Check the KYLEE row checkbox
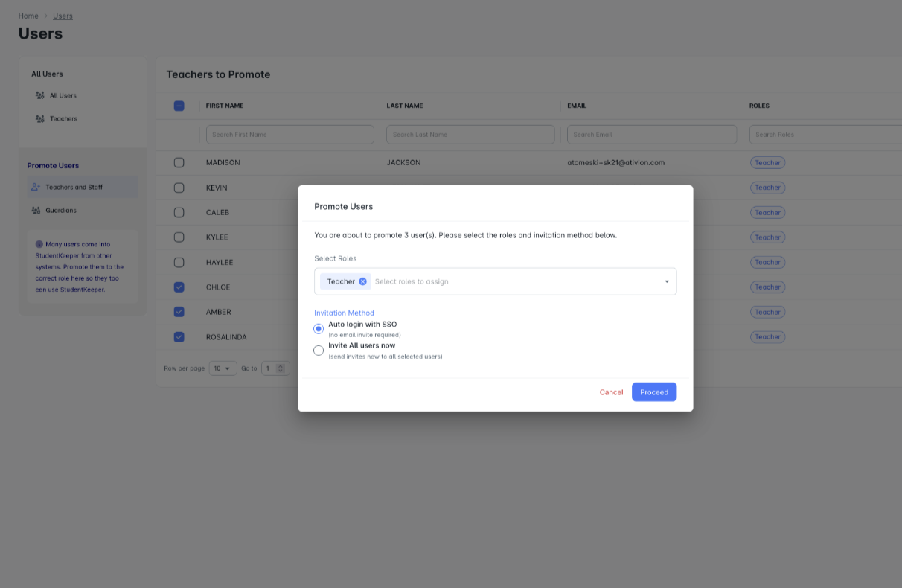Image resolution: width=902 pixels, height=588 pixels. click(x=179, y=237)
